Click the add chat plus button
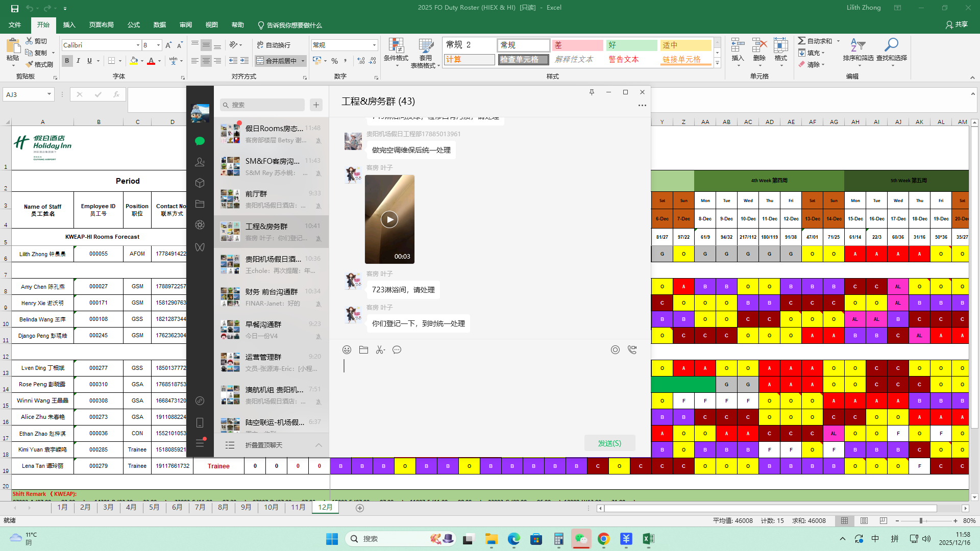Image resolution: width=980 pixels, height=551 pixels. pyautogui.click(x=316, y=105)
